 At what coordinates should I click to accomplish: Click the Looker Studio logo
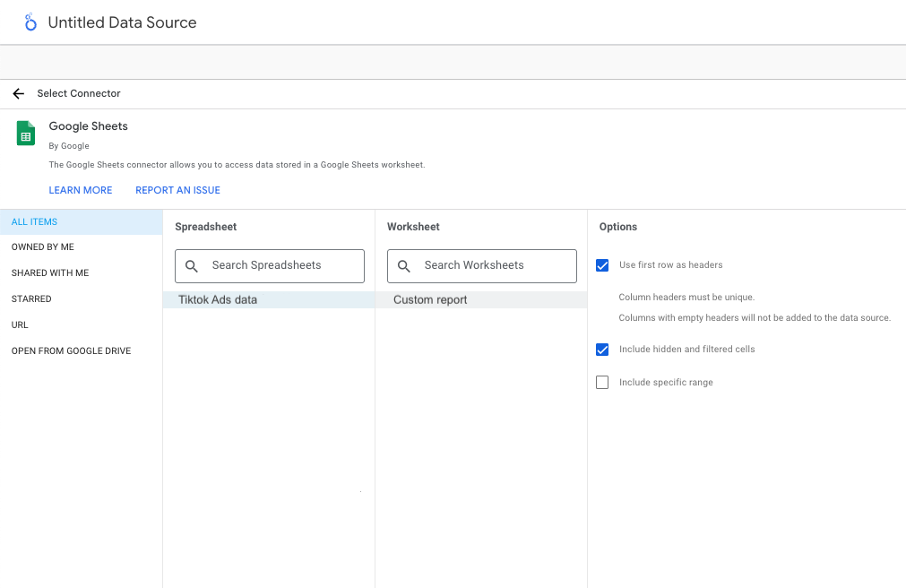30,22
